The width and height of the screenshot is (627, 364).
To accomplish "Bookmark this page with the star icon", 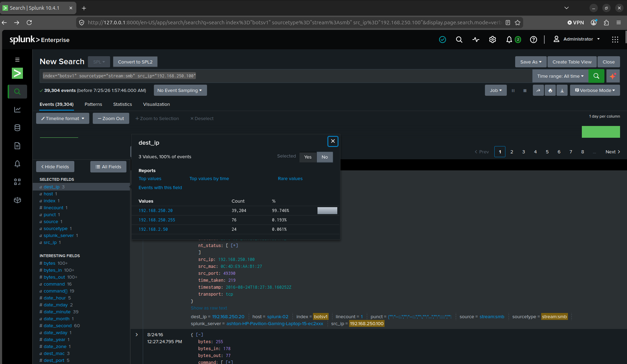I will [x=518, y=23].
